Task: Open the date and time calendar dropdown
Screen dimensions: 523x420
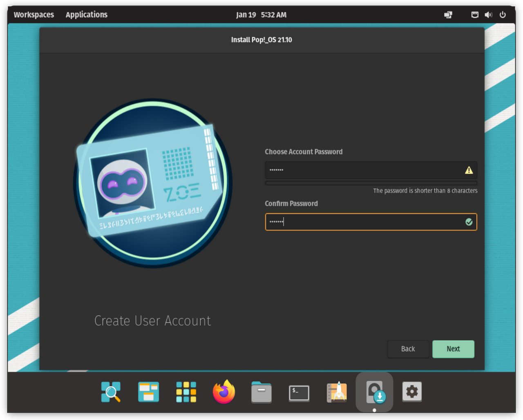Action: tap(261, 15)
